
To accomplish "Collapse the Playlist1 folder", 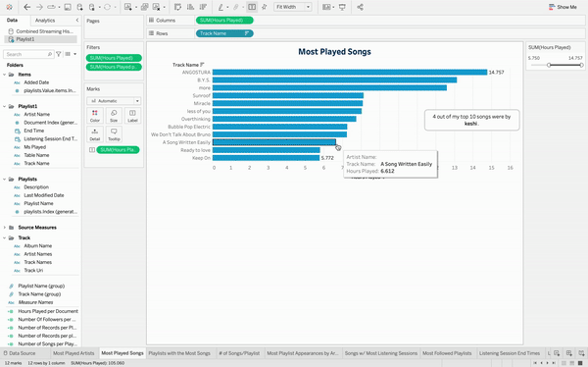I will pyautogui.click(x=5, y=106).
